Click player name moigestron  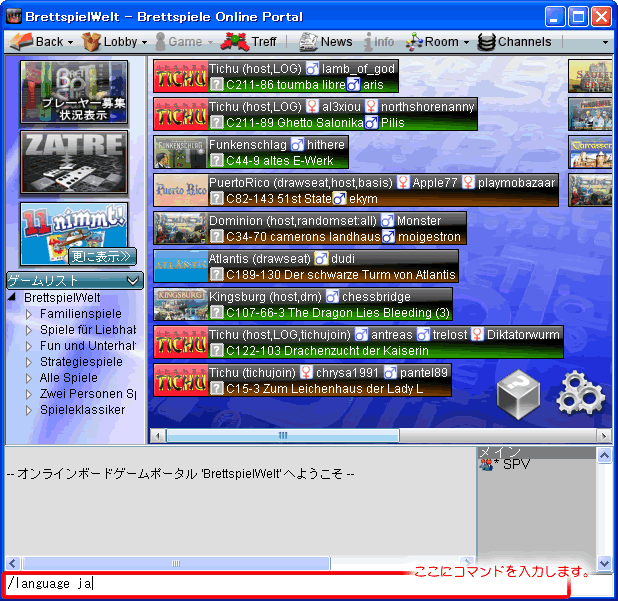tap(429, 236)
